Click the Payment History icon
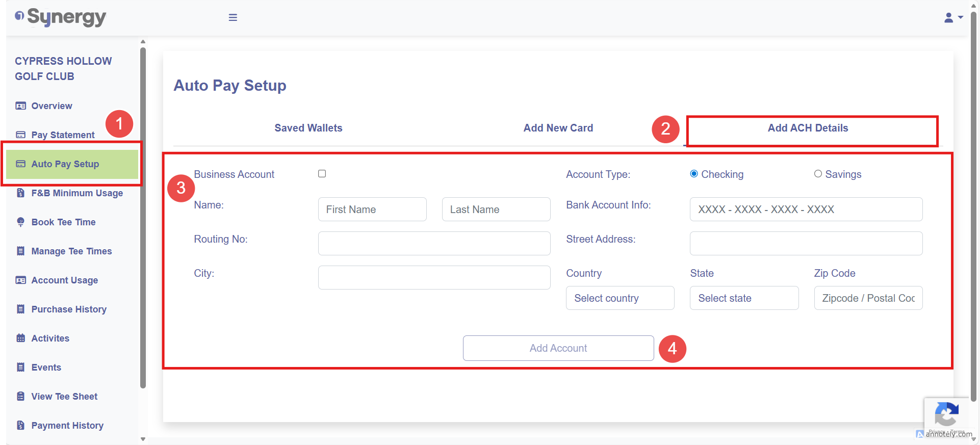Screen dimensions: 980x445 (x=20, y=426)
